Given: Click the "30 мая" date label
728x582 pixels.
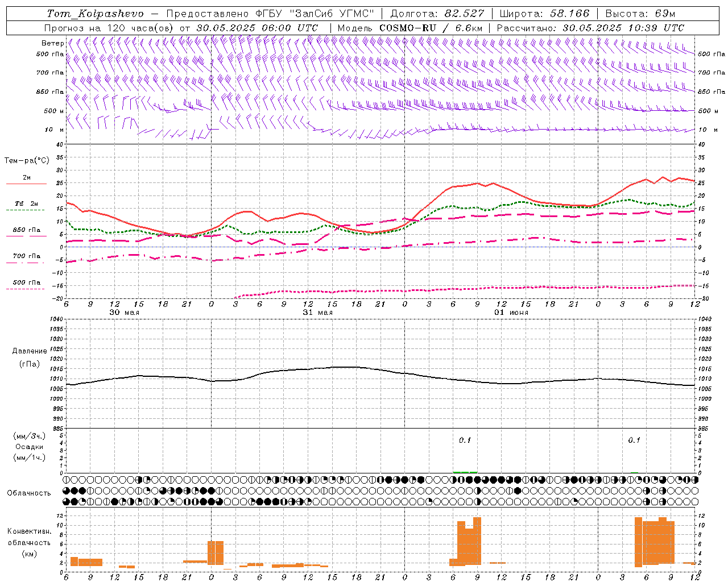Looking at the screenshot, I should pyautogui.click(x=124, y=313).
